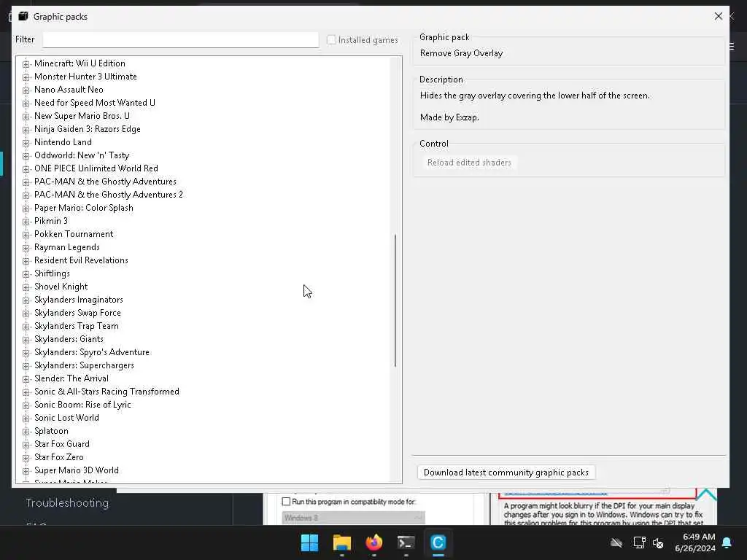Switch to the Cemu taskbar icon

tap(438, 542)
